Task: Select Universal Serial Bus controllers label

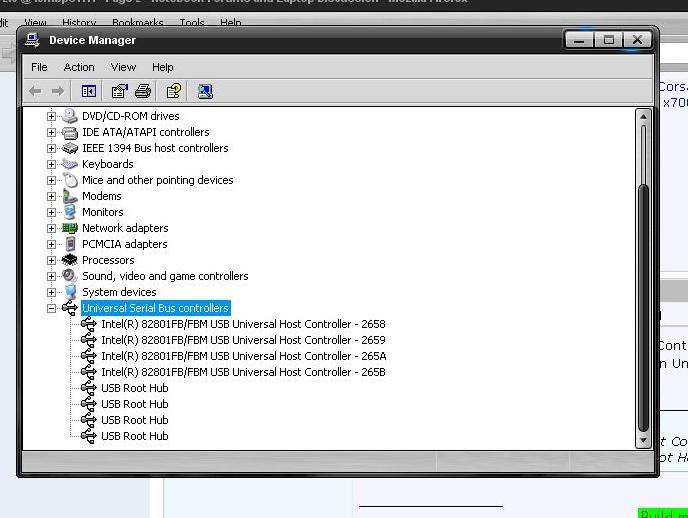Action: 155,308
